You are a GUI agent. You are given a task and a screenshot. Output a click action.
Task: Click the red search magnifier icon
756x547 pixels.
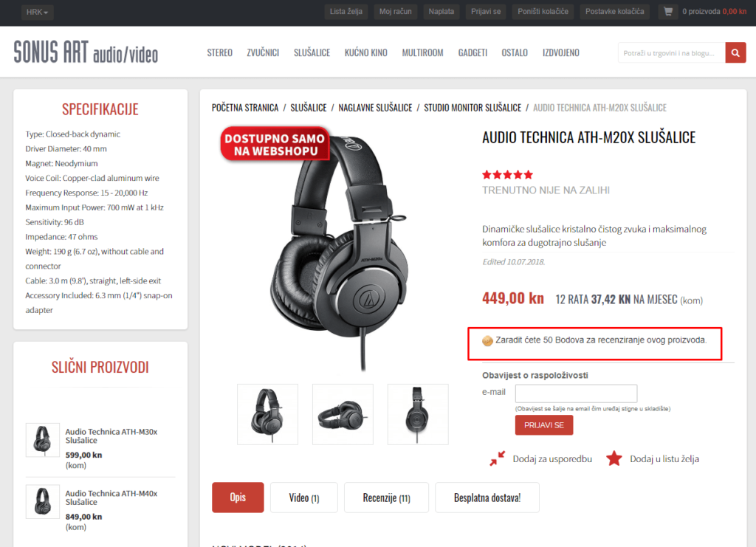coord(735,53)
